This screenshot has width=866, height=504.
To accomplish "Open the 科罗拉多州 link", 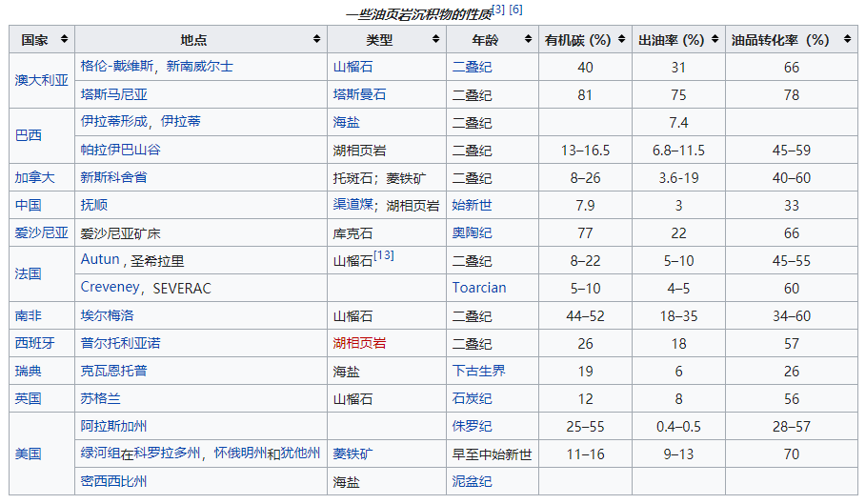I will click(168, 454).
